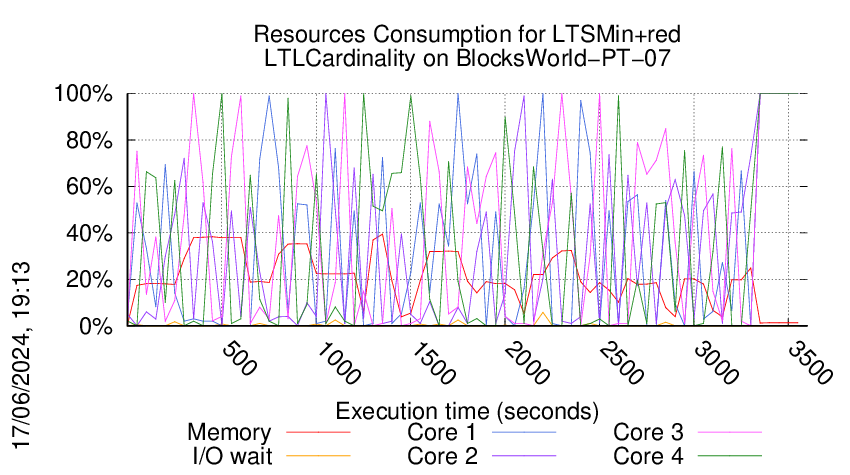Image resolution: width=850 pixels, height=475 pixels.
Task: Click the '40%' y-axis label
Action: pos(89,234)
